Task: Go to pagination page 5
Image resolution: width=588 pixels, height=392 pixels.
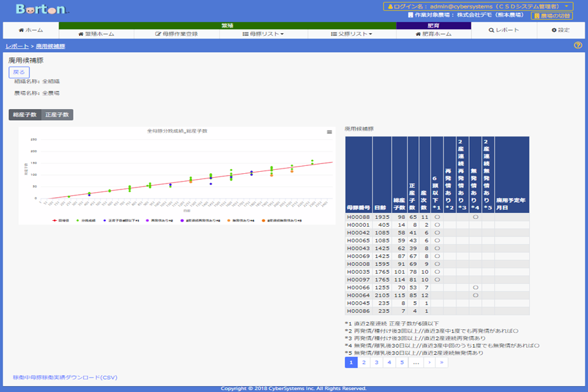Action: 402,363
